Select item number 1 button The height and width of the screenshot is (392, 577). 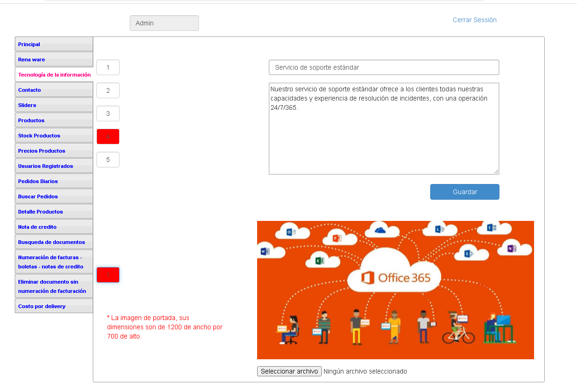pos(108,67)
